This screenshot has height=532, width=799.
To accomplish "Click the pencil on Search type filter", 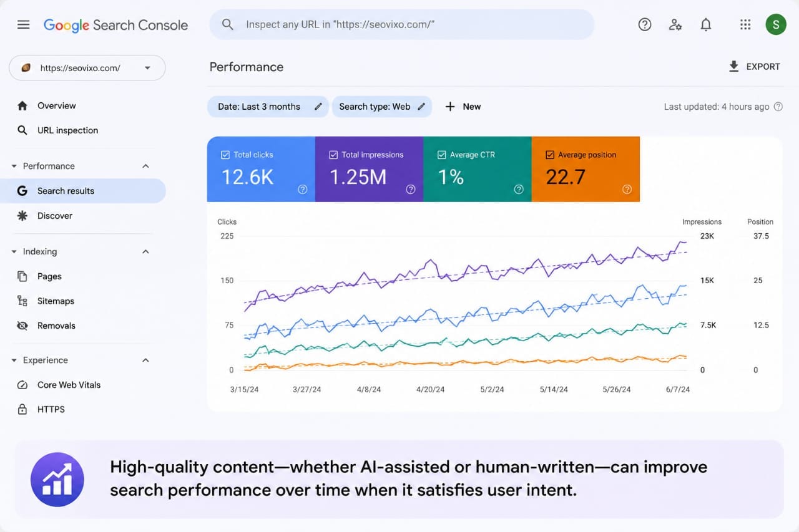I will tap(421, 107).
